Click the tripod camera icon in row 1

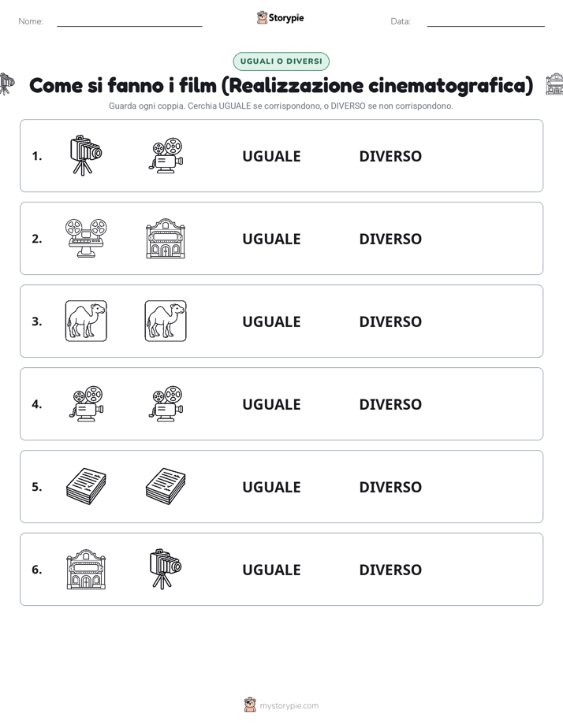[x=86, y=155]
